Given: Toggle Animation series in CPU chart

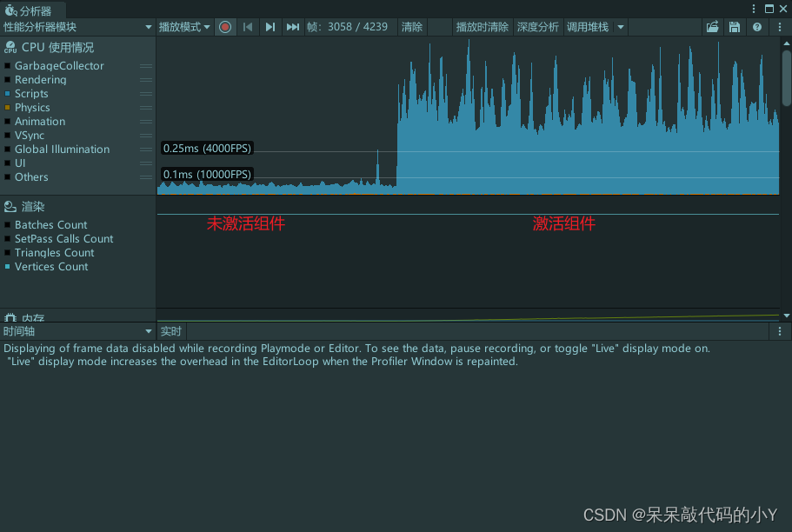Looking at the screenshot, I should pyautogui.click(x=7, y=121).
